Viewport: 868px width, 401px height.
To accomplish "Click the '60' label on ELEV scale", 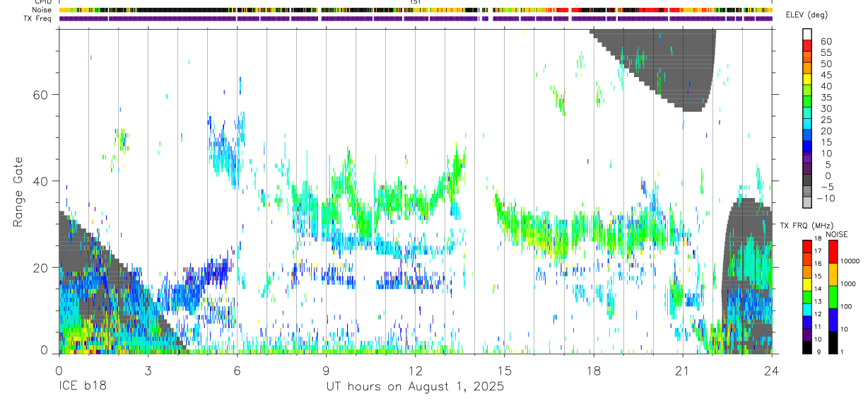I will pos(826,42).
